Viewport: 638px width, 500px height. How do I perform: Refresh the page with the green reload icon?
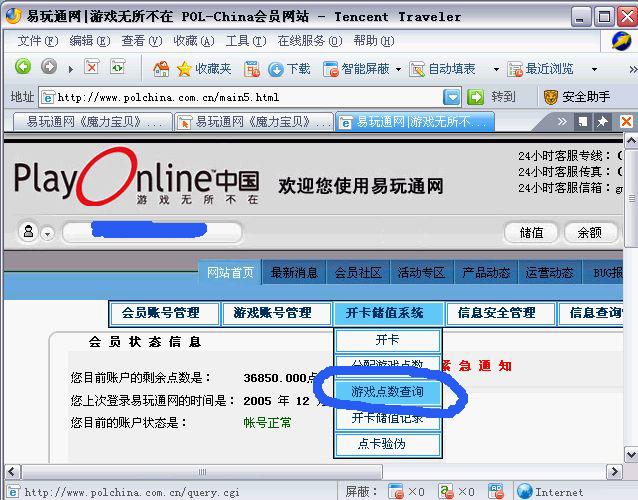click(118, 67)
